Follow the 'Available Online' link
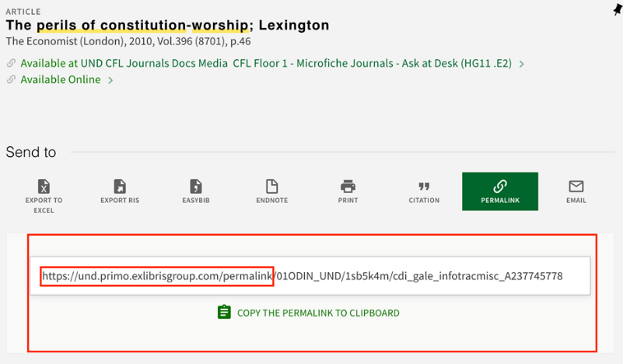Viewport: 623px width, 364px height. (61, 79)
